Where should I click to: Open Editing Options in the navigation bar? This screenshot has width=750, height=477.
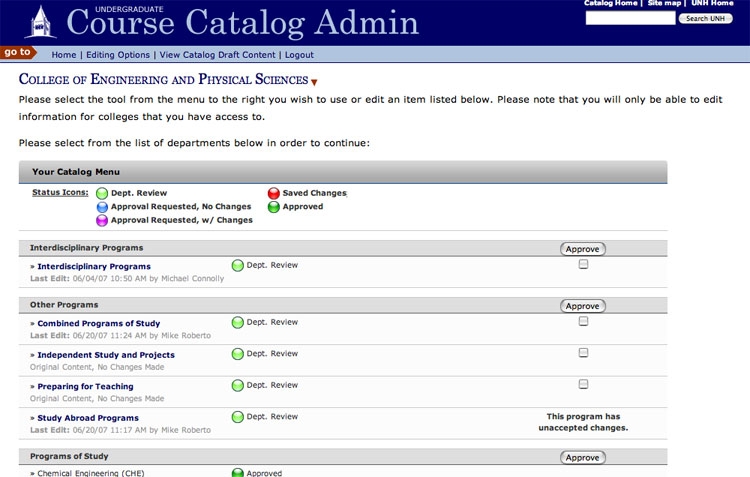(x=118, y=55)
